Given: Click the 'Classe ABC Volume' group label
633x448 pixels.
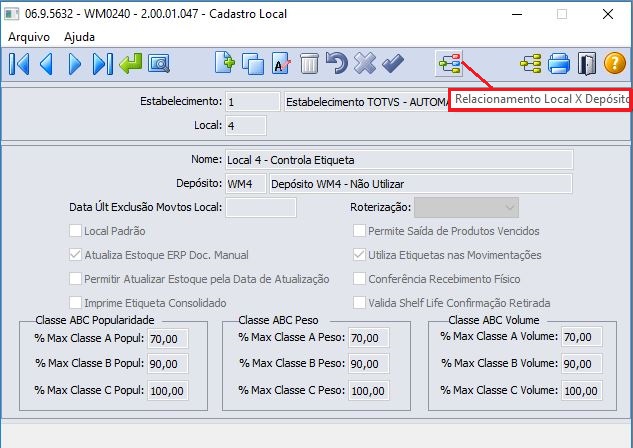Looking at the screenshot, I should coord(494,320).
